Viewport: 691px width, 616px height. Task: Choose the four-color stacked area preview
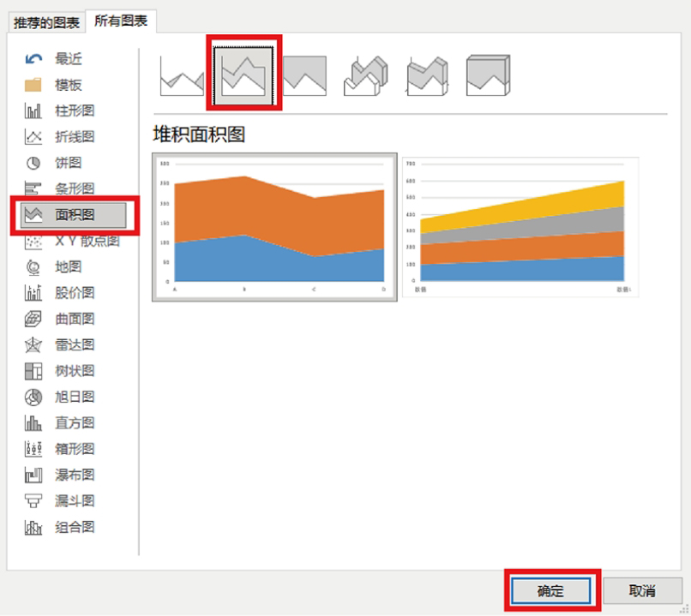pyautogui.click(x=520, y=227)
